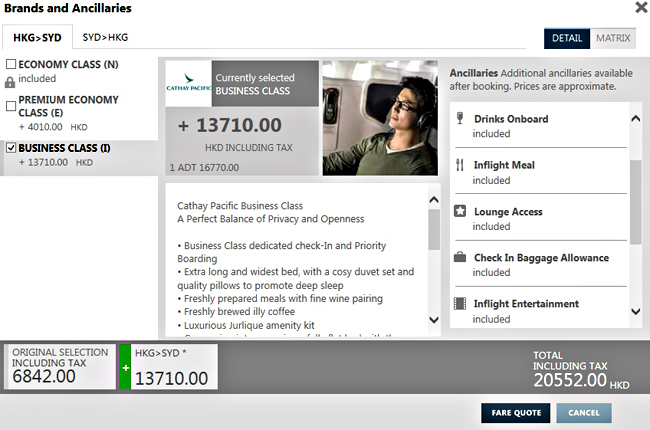The height and width of the screenshot is (430, 650).
Task: Click the down arrow in the description scrollbar
Action: click(x=434, y=320)
